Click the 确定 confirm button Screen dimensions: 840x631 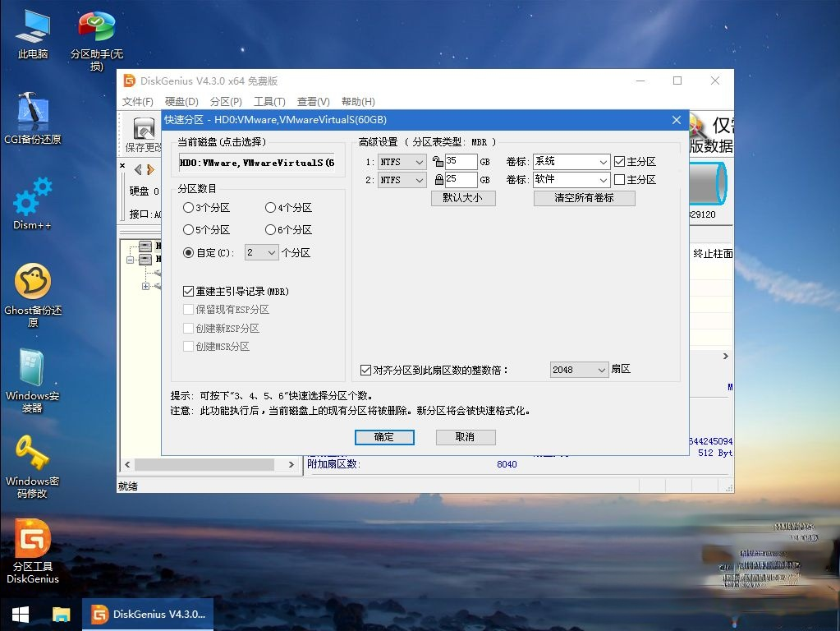[x=384, y=437]
